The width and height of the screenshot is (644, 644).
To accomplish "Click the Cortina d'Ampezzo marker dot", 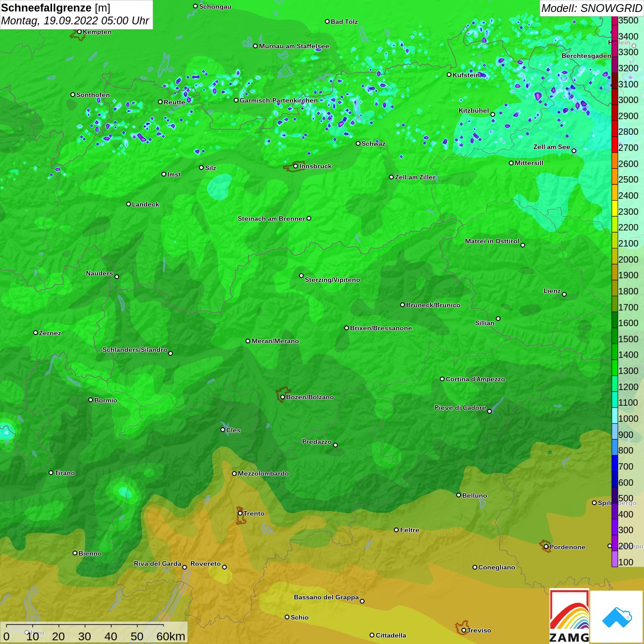I will click(x=442, y=379).
